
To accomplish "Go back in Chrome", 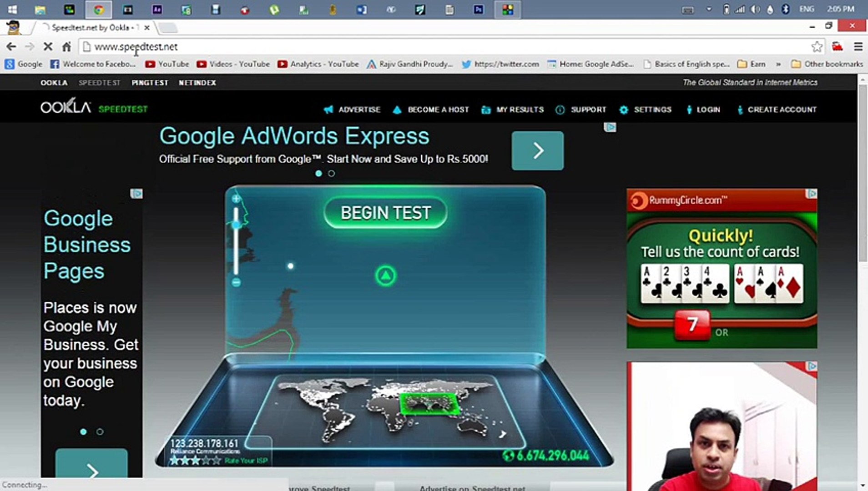I will [x=11, y=47].
